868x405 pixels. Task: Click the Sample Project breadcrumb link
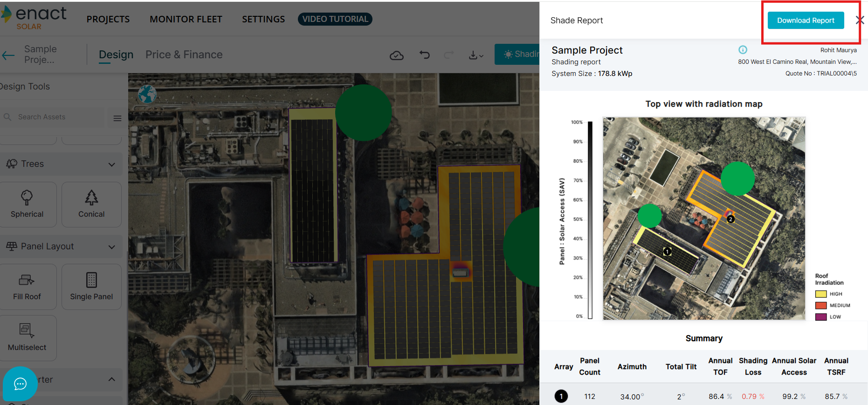tap(41, 54)
